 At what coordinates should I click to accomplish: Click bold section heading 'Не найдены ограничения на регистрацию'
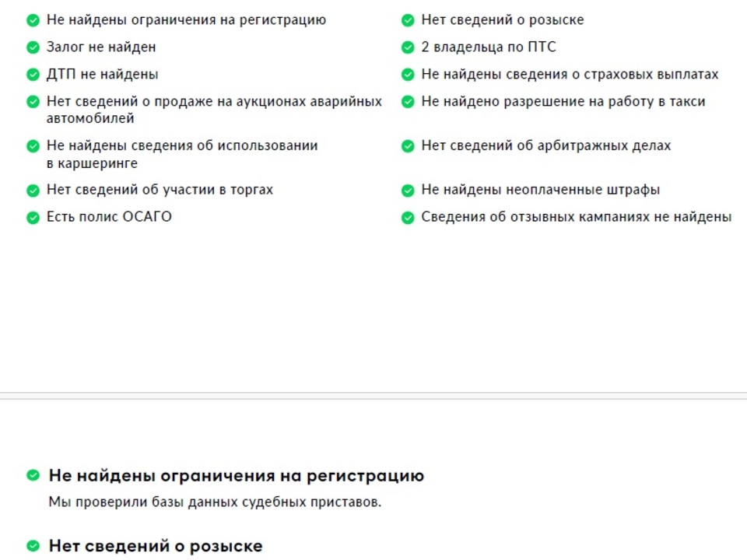pos(236,475)
